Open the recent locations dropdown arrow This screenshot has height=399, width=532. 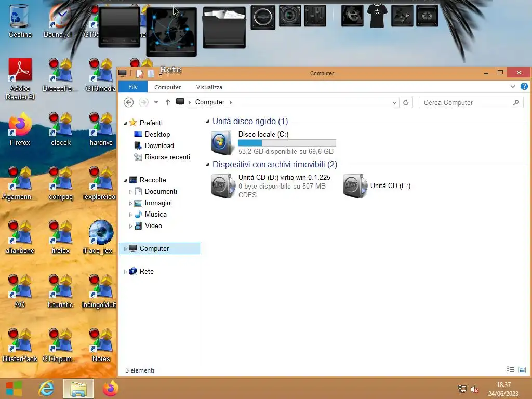(156, 102)
